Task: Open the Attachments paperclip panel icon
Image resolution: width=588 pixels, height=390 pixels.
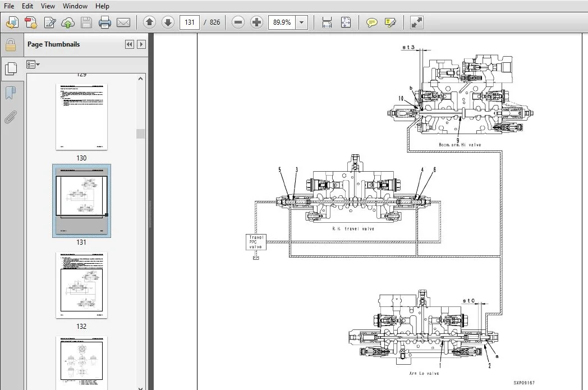Action: click(11, 117)
